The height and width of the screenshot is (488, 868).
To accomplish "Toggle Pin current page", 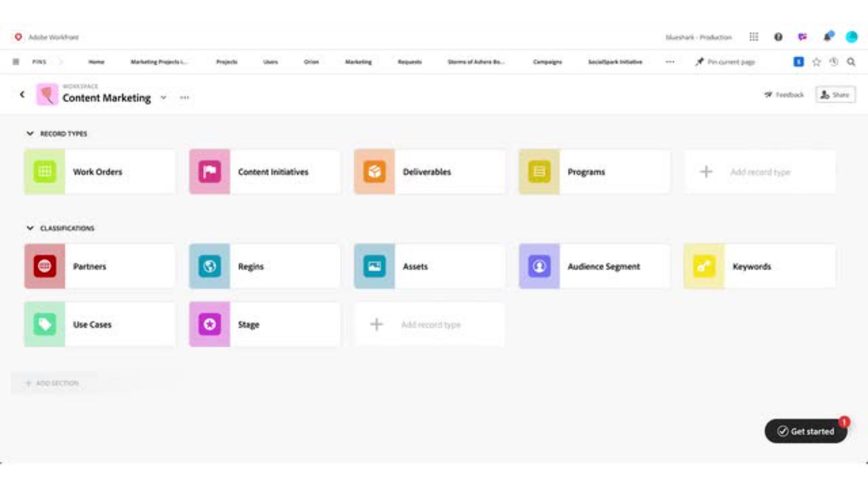I will tap(725, 61).
